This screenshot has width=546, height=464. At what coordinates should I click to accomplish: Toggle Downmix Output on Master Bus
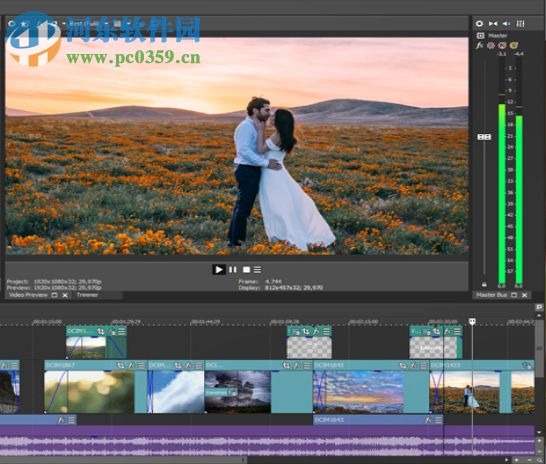[493, 24]
